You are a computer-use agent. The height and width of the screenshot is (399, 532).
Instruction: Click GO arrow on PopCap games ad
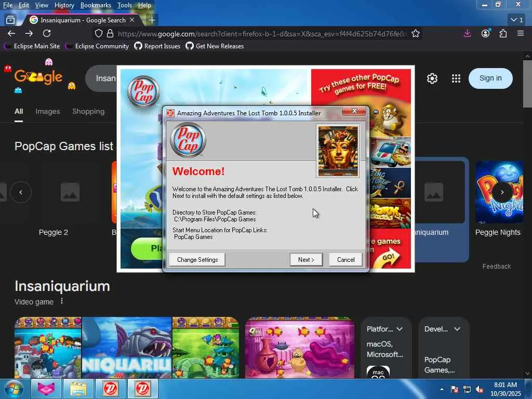pos(388,258)
